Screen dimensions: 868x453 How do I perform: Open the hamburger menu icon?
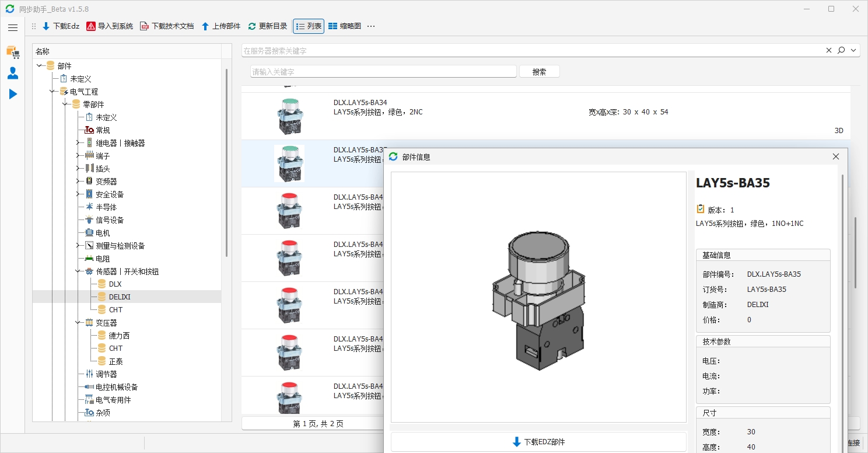(13, 27)
